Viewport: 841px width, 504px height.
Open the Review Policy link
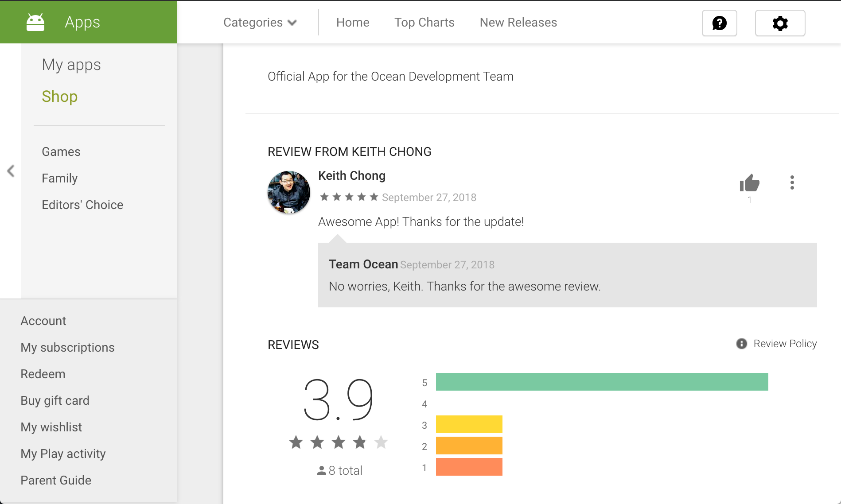(x=785, y=344)
